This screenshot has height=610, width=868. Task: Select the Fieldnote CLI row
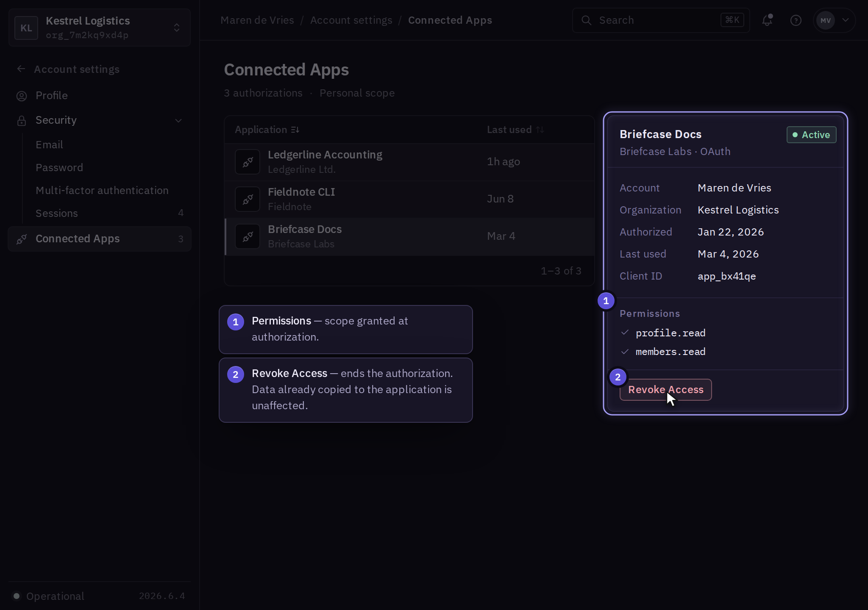point(409,199)
